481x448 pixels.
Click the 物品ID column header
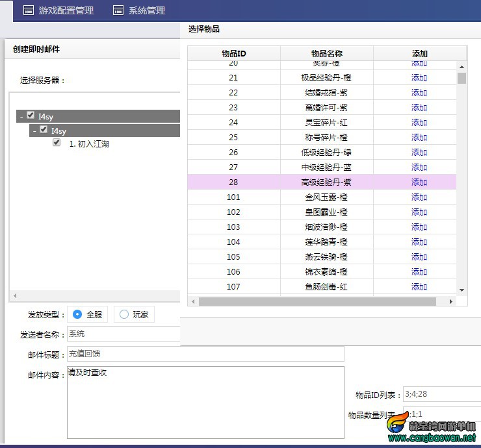(234, 54)
